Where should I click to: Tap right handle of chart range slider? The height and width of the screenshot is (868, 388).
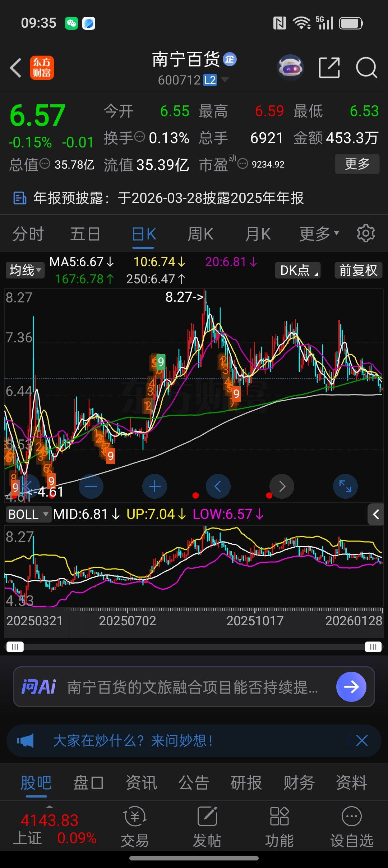[373, 647]
